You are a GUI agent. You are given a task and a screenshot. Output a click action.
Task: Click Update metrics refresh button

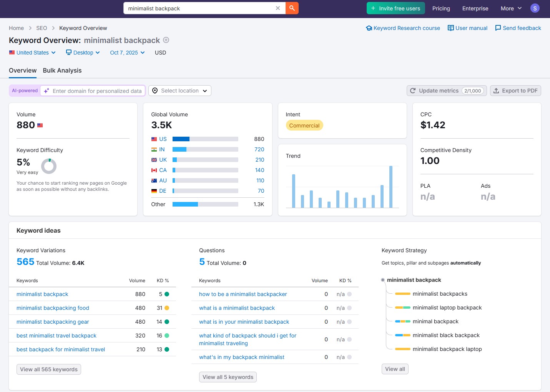(446, 91)
